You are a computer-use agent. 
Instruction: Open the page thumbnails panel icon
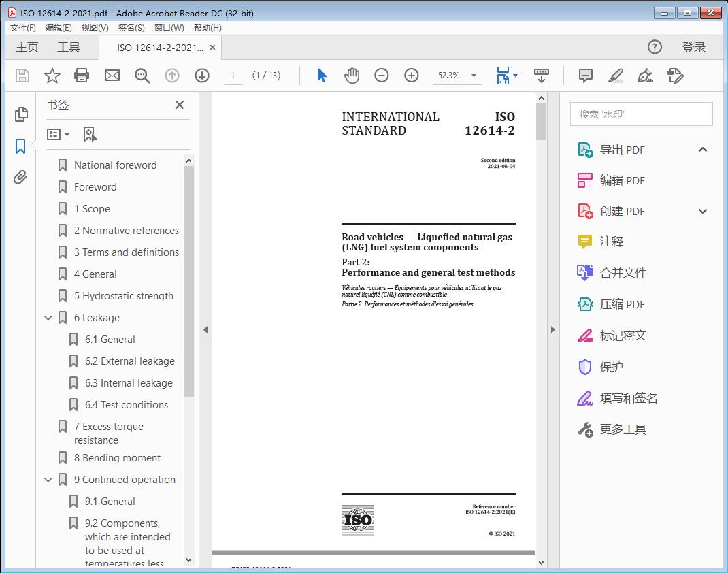coord(21,114)
